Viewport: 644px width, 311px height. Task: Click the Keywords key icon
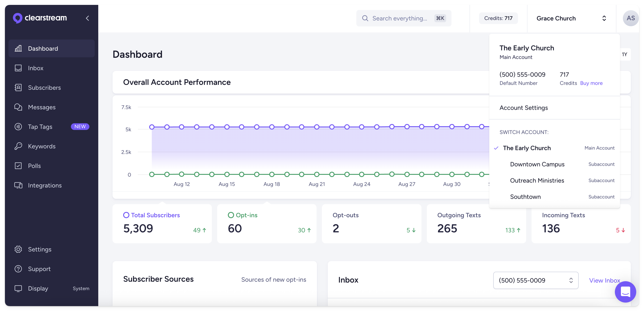tap(18, 146)
